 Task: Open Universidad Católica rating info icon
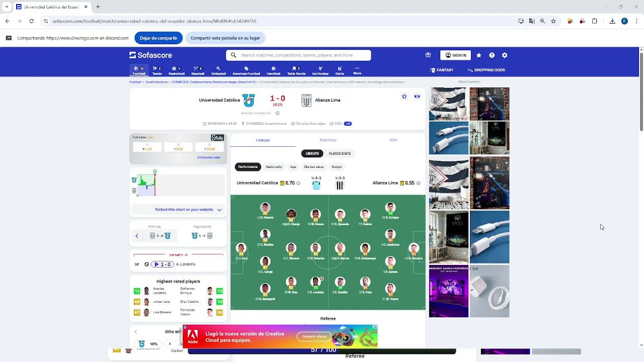pyautogui.click(x=298, y=183)
